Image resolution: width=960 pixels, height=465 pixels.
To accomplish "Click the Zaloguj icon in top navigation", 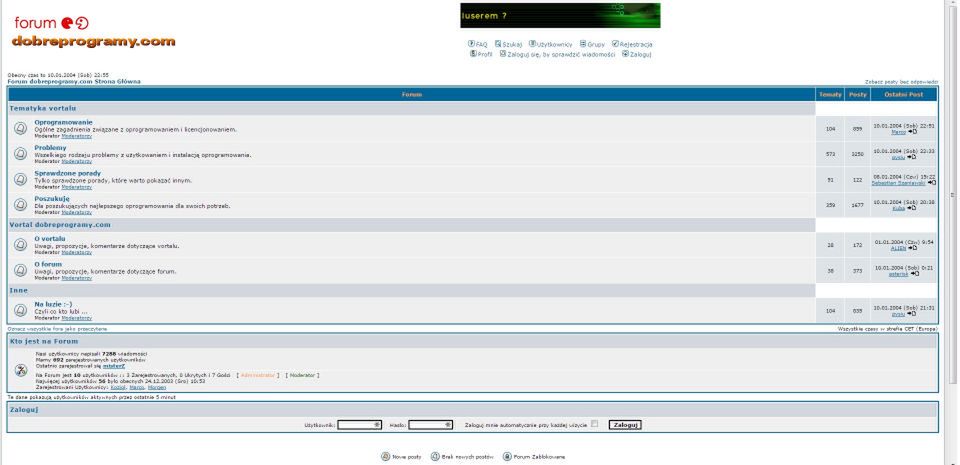I will [x=625, y=54].
